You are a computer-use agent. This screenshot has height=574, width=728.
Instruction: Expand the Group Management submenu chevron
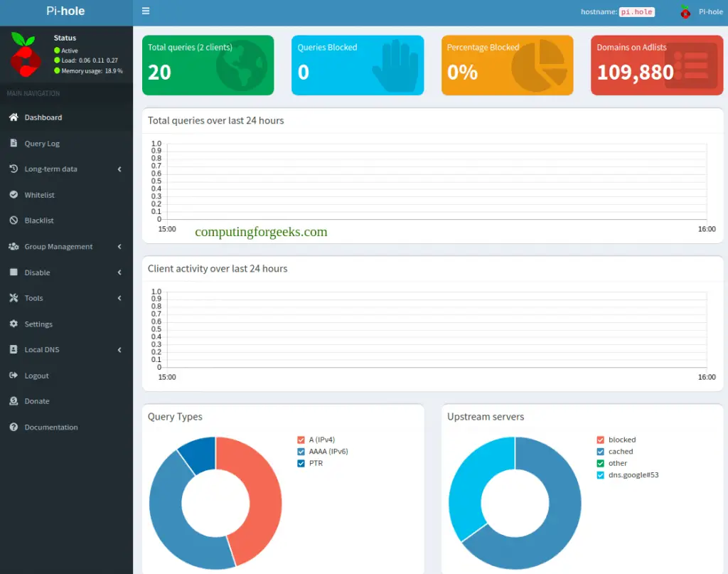(119, 247)
